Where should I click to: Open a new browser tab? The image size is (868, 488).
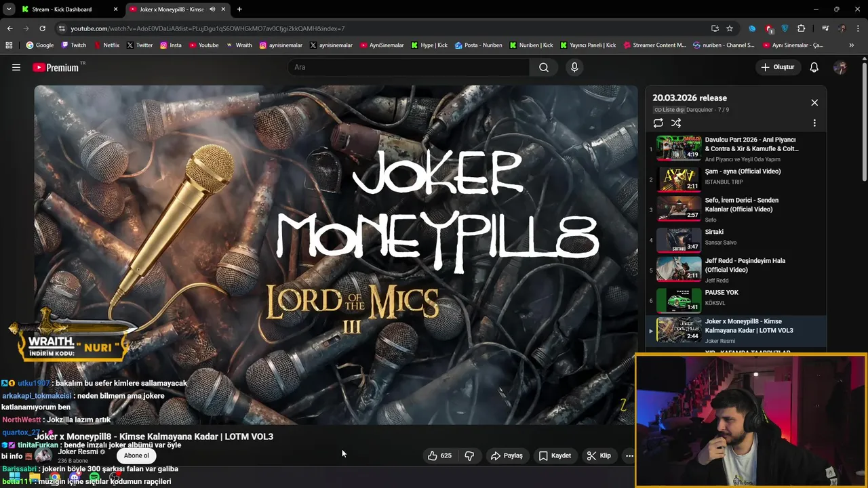[239, 9]
